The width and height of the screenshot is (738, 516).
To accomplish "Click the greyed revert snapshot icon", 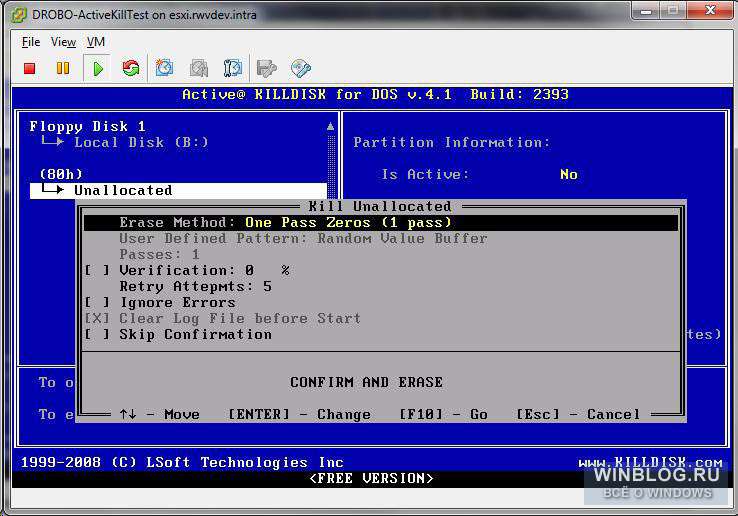I will pos(199,68).
